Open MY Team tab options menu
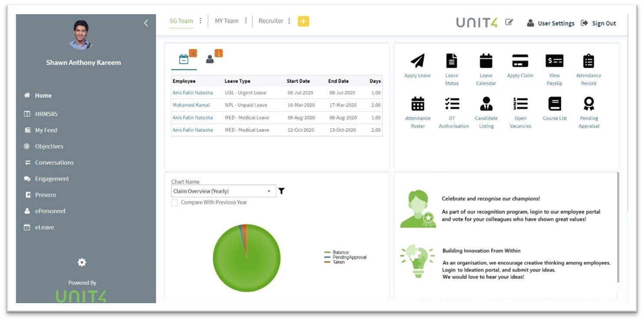The width and height of the screenshot is (644, 321). click(x=246, y=21)
